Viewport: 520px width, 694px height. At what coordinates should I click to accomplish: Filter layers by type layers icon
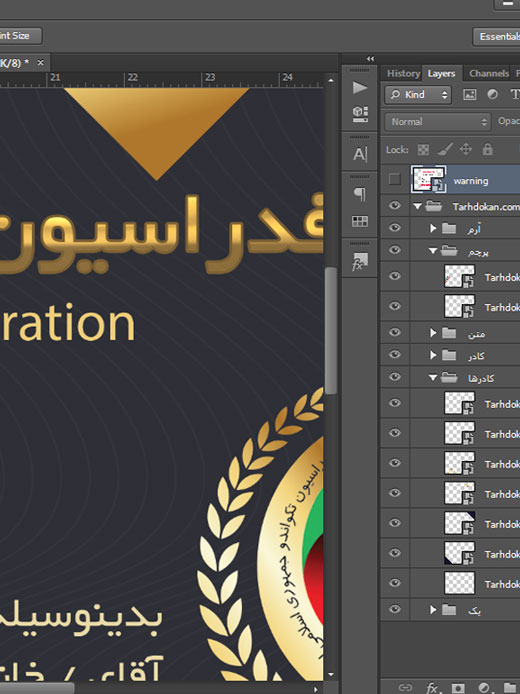coord(515,94)
